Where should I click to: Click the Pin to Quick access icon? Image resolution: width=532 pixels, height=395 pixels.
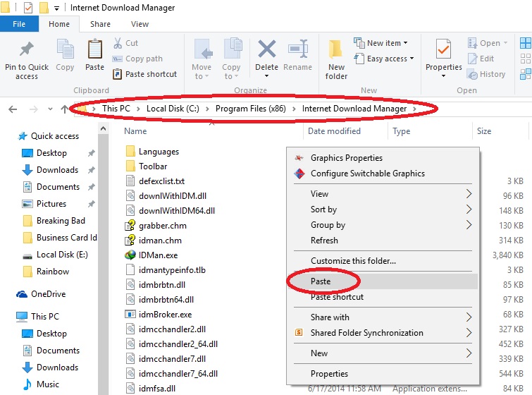point(27,49)
